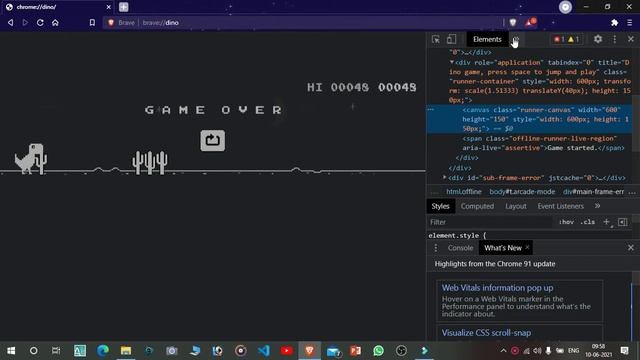Open PowerPoint from taskbar
640x360 pixels.
pos(356,351)
